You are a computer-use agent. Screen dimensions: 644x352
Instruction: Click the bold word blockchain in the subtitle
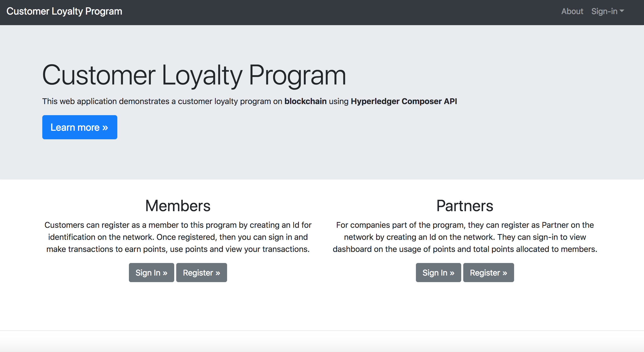coord(305,101)
